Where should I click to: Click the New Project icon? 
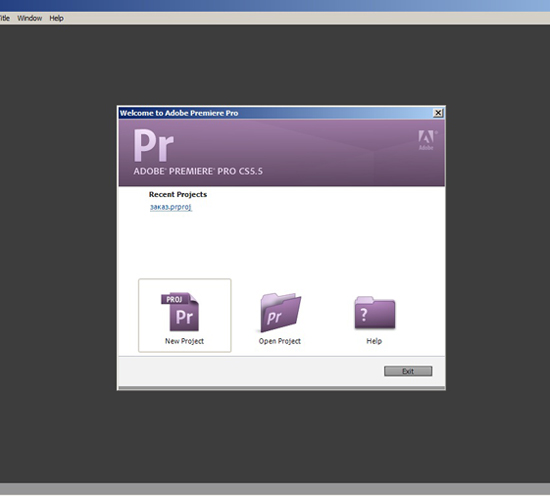(x=180, y=311)
